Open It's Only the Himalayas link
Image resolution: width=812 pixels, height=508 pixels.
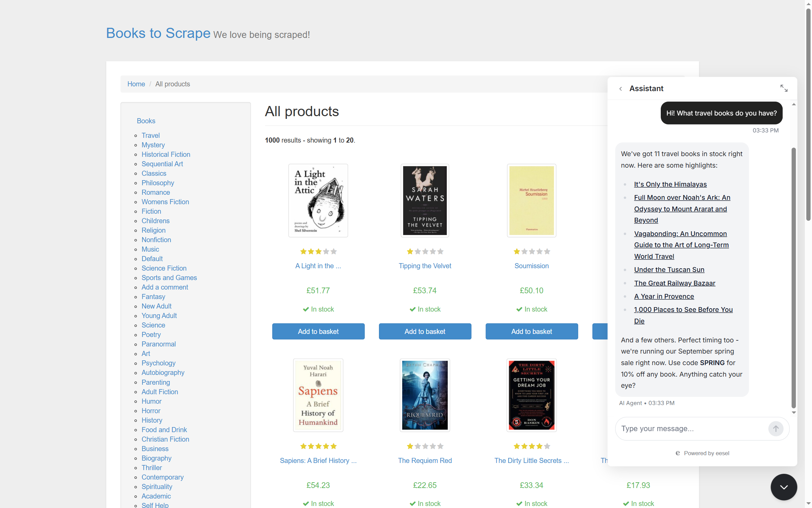coord(670,184)
